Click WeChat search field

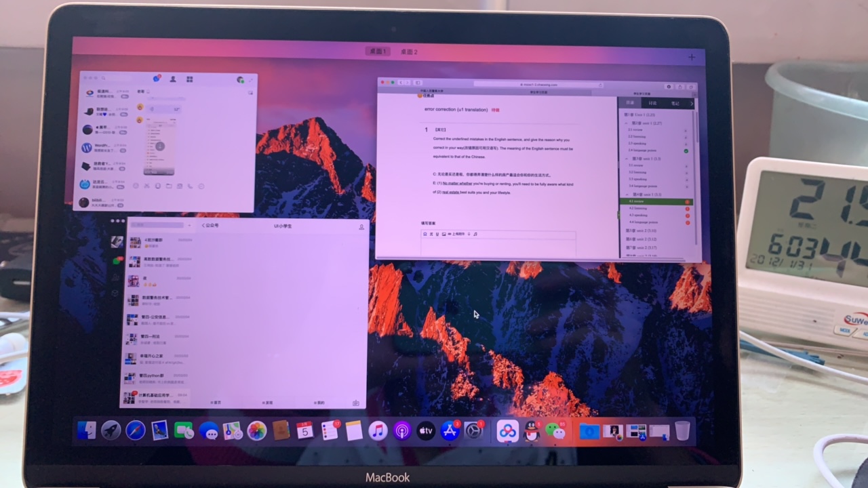[157, 225]
